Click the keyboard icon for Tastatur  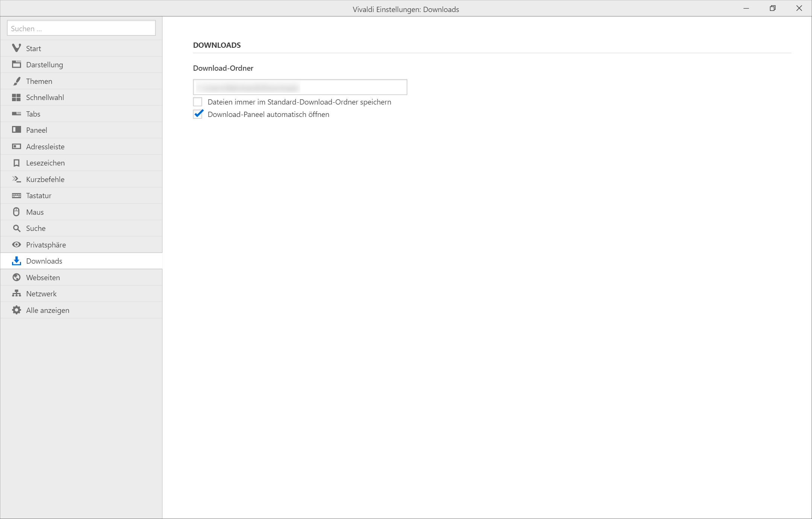tap(16, 196)
